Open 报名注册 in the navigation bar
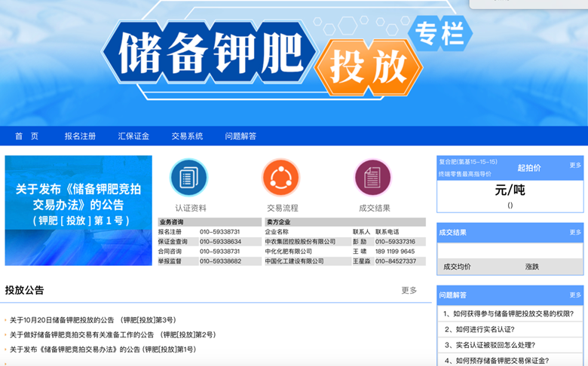Image resolution: width=588 pixels, height=366 pixels. pyautogui.click(x=80, y=136)
